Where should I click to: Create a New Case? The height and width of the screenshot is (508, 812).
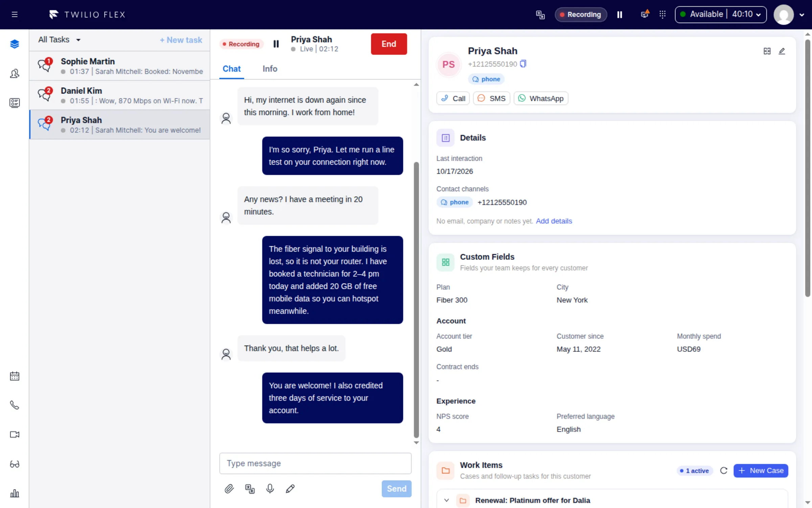[761, 471]
